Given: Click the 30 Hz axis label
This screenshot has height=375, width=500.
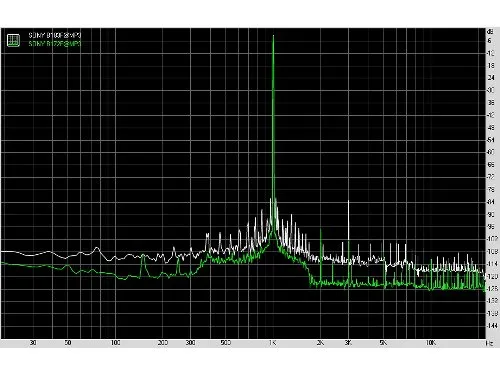Looking at the screenshot, I should (x=33, y=343).
